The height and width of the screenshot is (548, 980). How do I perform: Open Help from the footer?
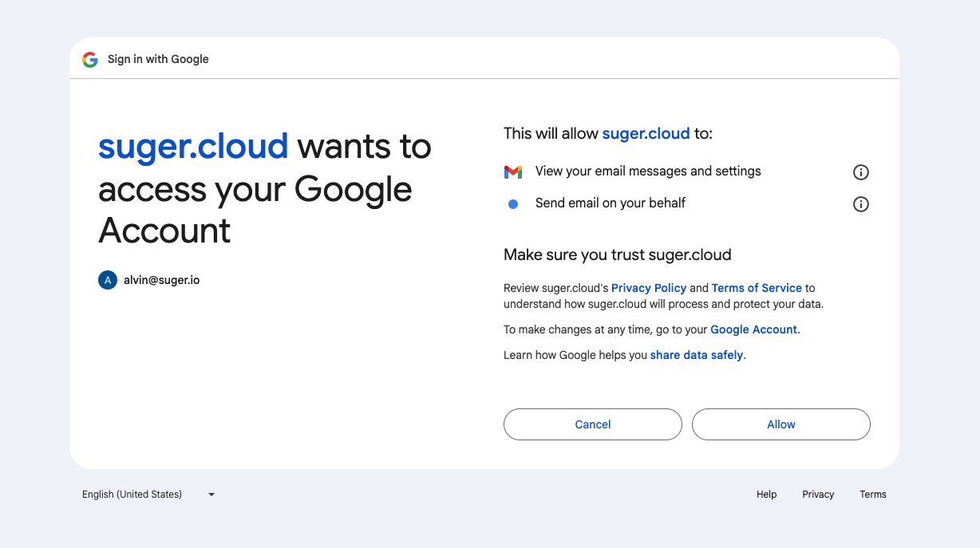[766, 494]
